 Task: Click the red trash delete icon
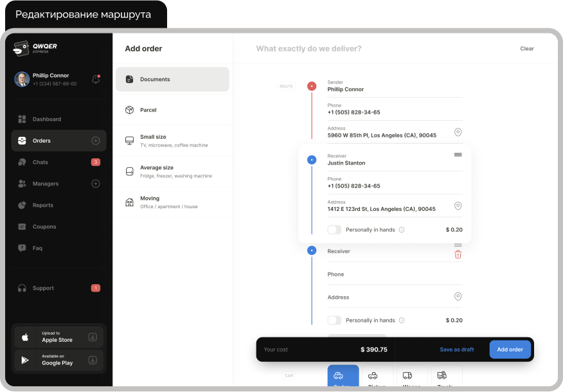pos(458,254)
